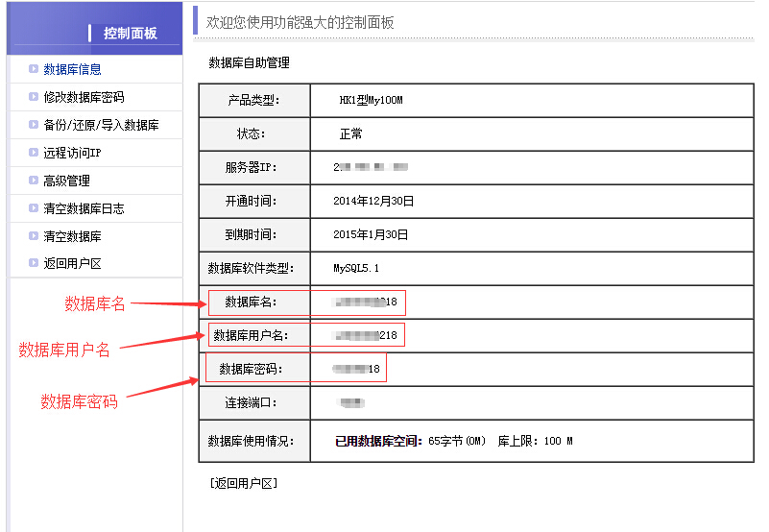Click 返回用户区 in the sidebar
This screenshot has height=532, width=769.
(72, 263)
